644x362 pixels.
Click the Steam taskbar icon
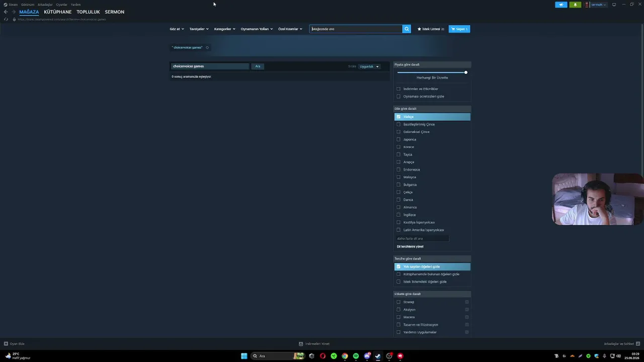(378, 356)
